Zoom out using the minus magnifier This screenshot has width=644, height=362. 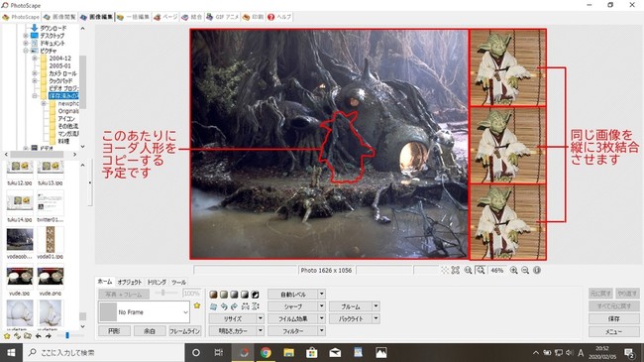click(x=525, y=271)
